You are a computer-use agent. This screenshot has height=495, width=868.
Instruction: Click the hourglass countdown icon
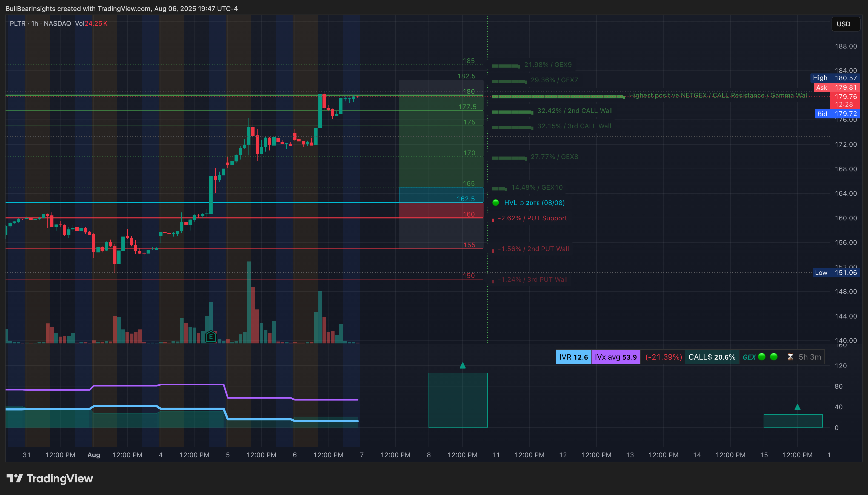point(790,357)
